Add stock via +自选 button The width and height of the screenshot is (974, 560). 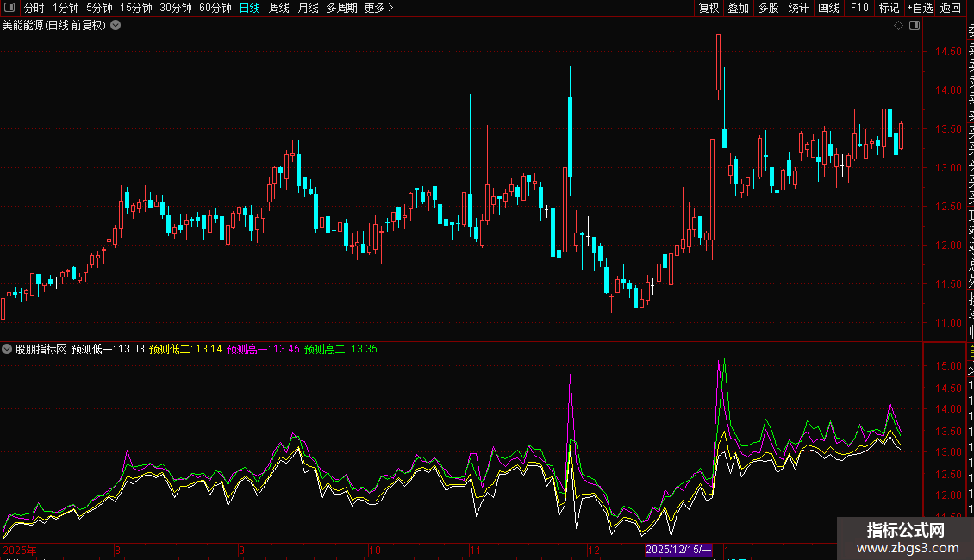click(x=920, y=8)
